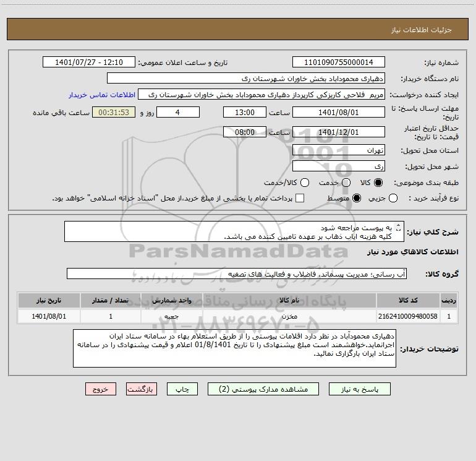Click the validity hour field 08:00
The image size is (476, 461).
(x=245, y=132)
